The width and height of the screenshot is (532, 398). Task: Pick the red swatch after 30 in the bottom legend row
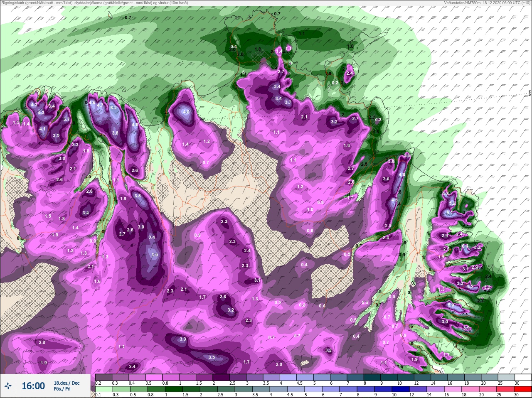pyautogui.click(x=522, y=389)
